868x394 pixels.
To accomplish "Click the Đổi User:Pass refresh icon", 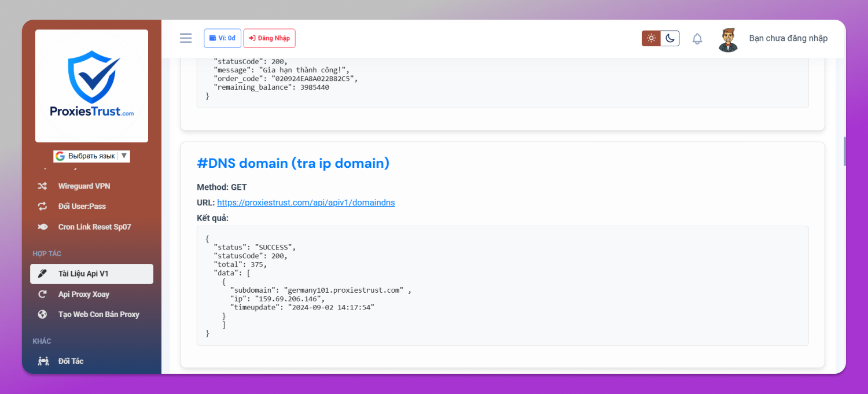I will click(x=42, y=207).
